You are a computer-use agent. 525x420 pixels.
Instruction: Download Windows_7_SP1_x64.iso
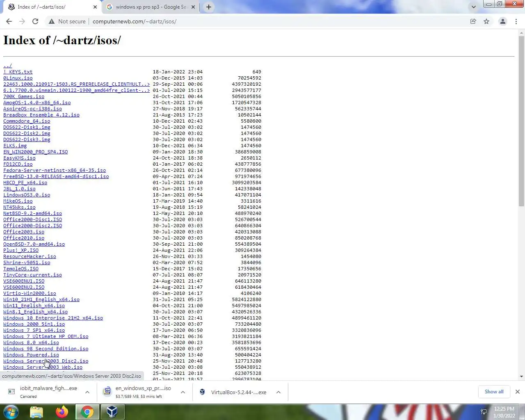pyautogui.click(x=34, y=330)
